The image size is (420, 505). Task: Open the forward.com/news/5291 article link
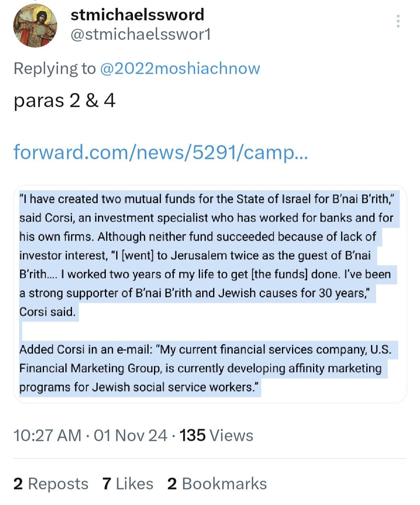tap(161, 152)
